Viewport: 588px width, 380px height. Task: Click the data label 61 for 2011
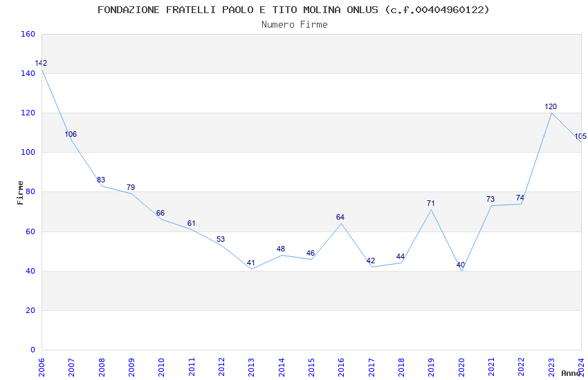tap(191, 223)
